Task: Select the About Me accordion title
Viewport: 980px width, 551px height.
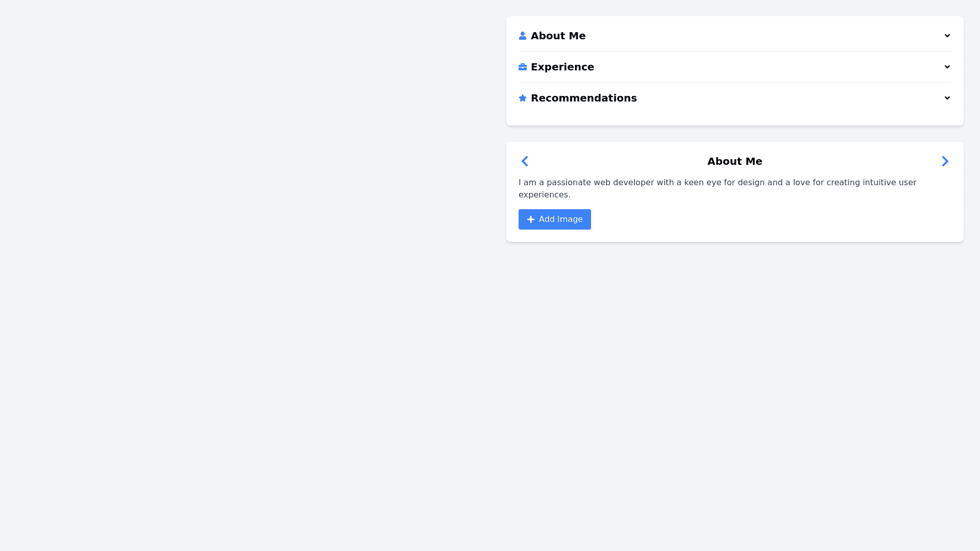Action: click(x=558, y=36)
